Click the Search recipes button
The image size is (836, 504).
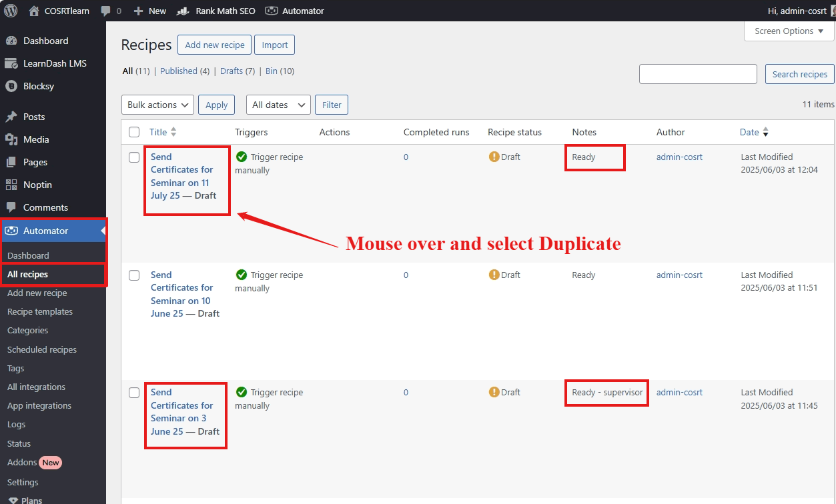[799, 74]
